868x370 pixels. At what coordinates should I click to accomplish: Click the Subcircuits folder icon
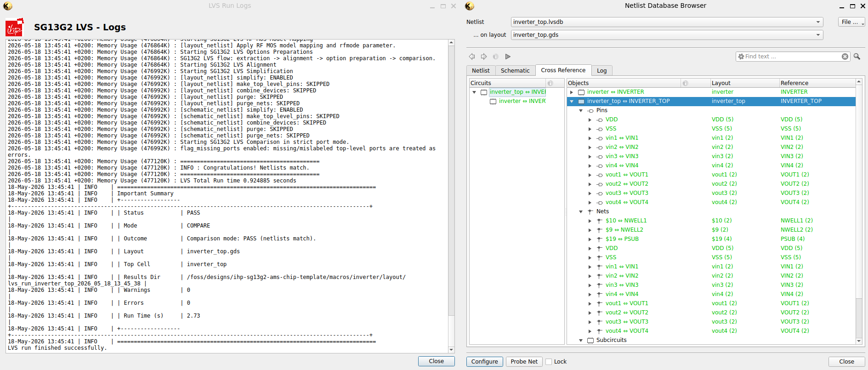coord(590,340)
